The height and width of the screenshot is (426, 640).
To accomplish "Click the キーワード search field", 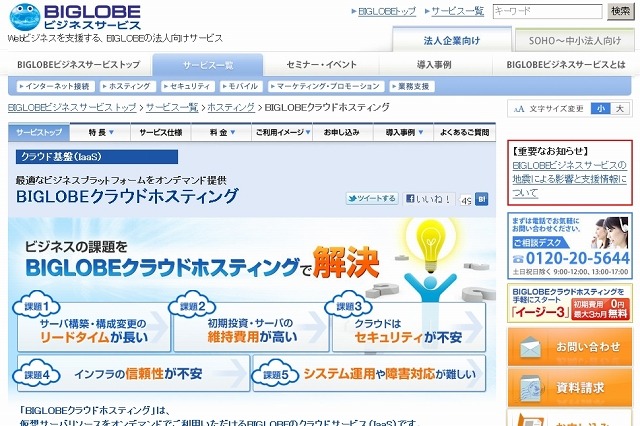I will click(x=547, y=11).
